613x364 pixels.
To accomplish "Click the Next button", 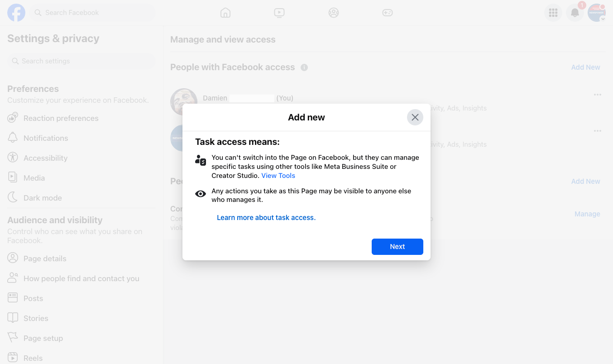I will click(397, 247).
